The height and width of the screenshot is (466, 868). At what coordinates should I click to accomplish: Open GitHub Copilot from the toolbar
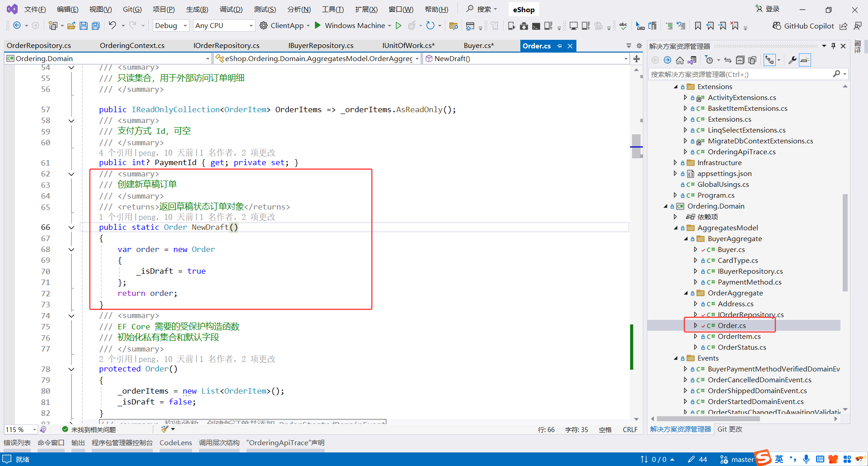tap(803, 26)
